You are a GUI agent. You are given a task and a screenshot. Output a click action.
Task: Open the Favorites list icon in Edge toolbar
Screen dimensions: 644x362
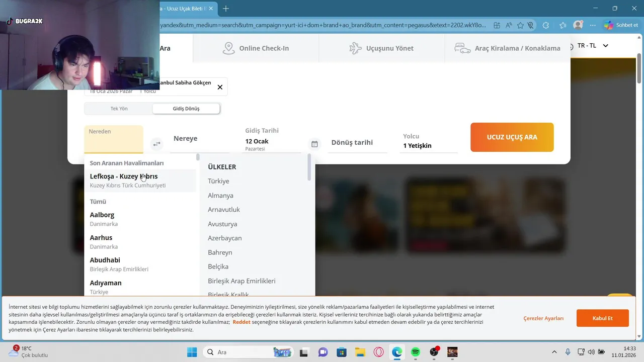click(562, 25)
